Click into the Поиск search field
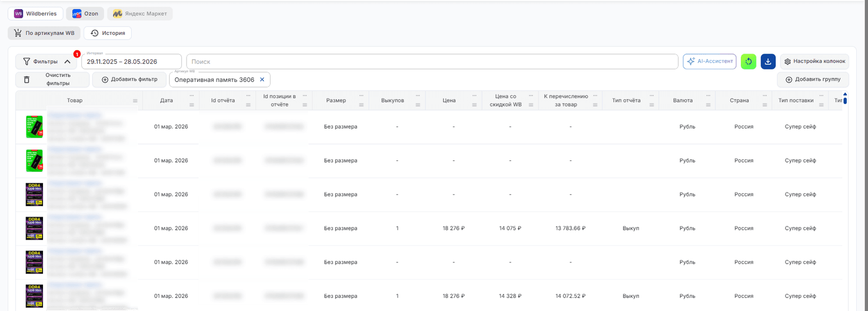Viewport: 868px width, 311px height. (x=432, y=62)
